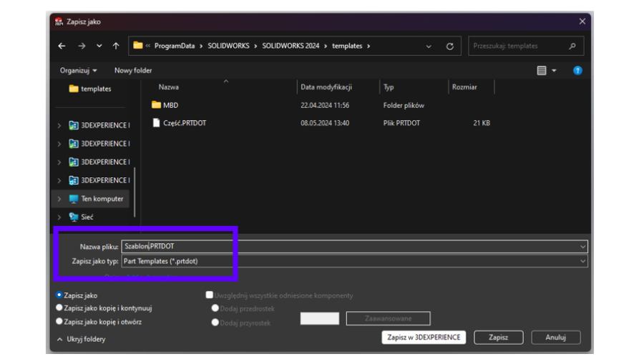
Task: Expand the Sieć tree node
Action: [x=59, y=217]
